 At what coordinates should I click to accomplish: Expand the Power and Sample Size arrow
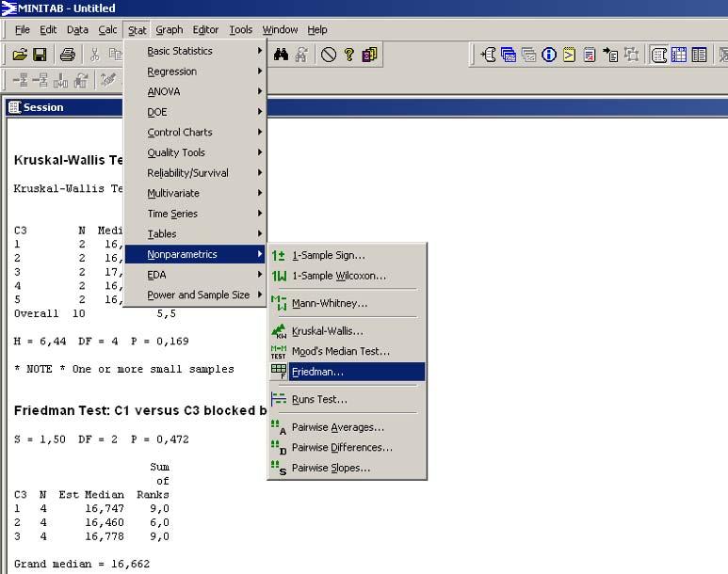[260, 295]
